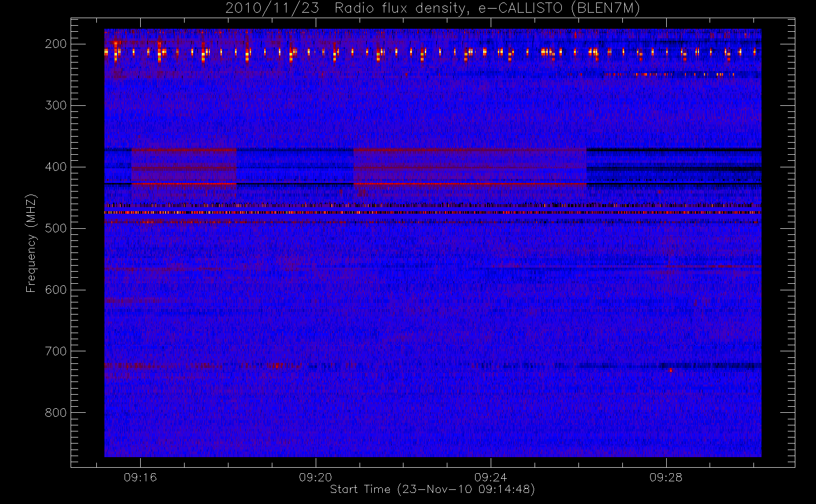The width and height of the screenshot is (816, 504).
Task: Click the 600 frequency tick label
Action: 56,290
